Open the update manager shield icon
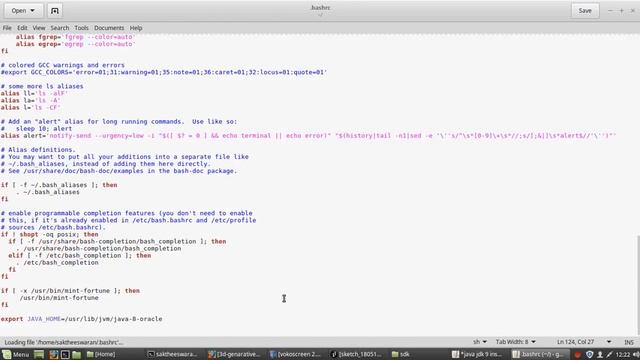 (589, 354)
